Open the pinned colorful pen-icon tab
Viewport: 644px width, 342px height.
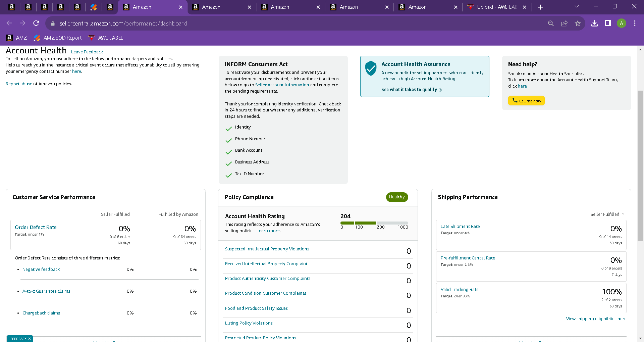pyautogui.click(x=94, y=7)
